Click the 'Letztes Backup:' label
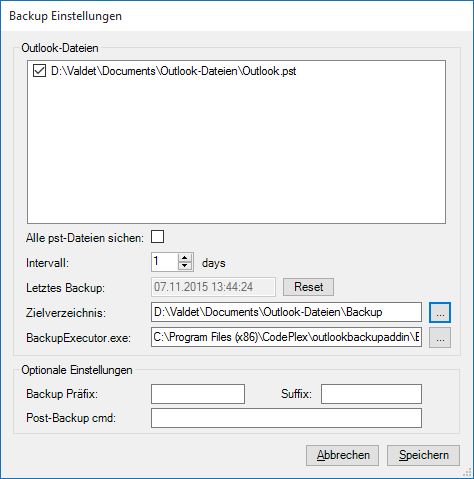The width and height of the screenshot is (474, 479). tap(66, 288)
